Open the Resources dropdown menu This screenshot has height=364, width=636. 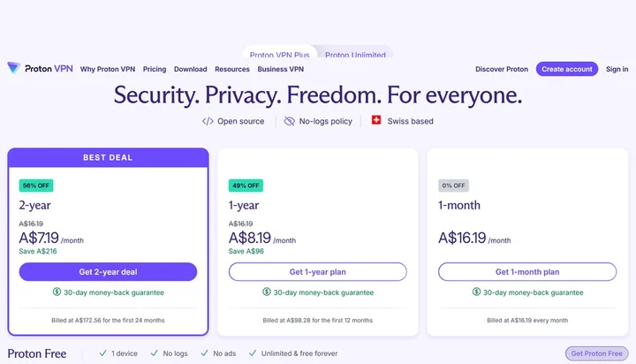(231, 69)
